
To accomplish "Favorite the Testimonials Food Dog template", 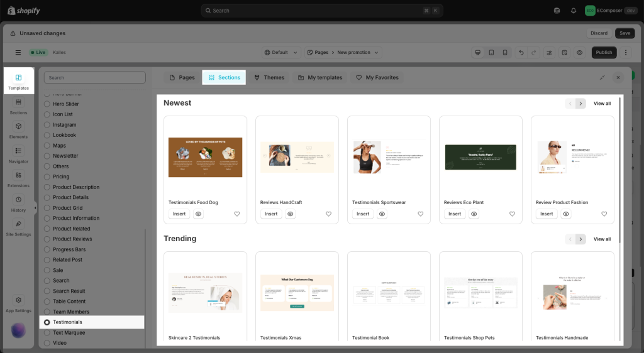I will pyautogui.click(x=237, y=214).
